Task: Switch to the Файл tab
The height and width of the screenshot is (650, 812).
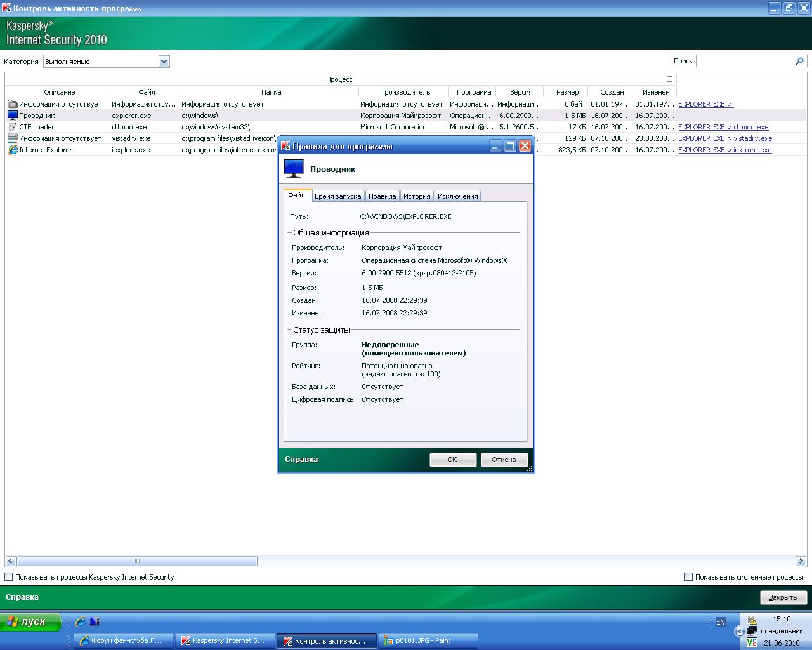Action: click(296, 195)
